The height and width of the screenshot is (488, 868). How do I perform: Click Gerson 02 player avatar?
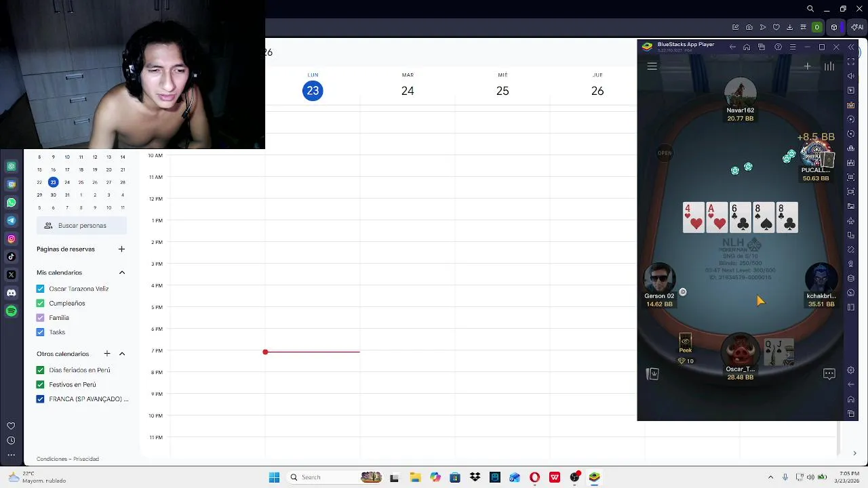click(659, 278)
